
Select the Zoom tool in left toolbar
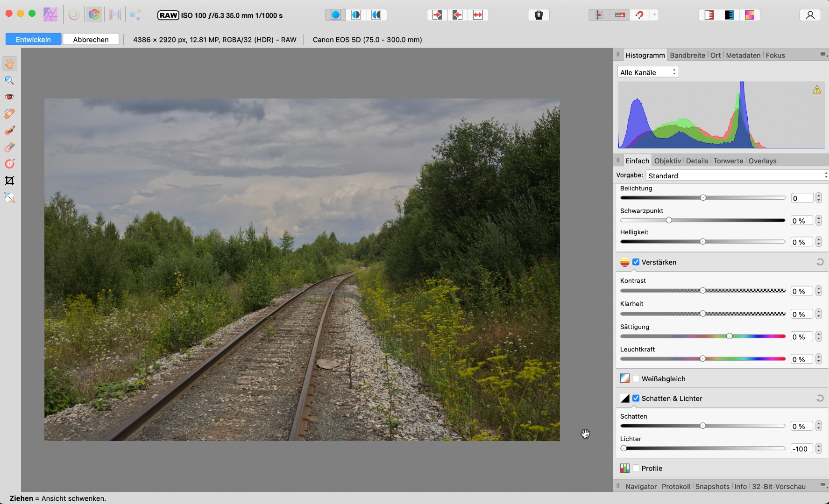click(9, 80)
